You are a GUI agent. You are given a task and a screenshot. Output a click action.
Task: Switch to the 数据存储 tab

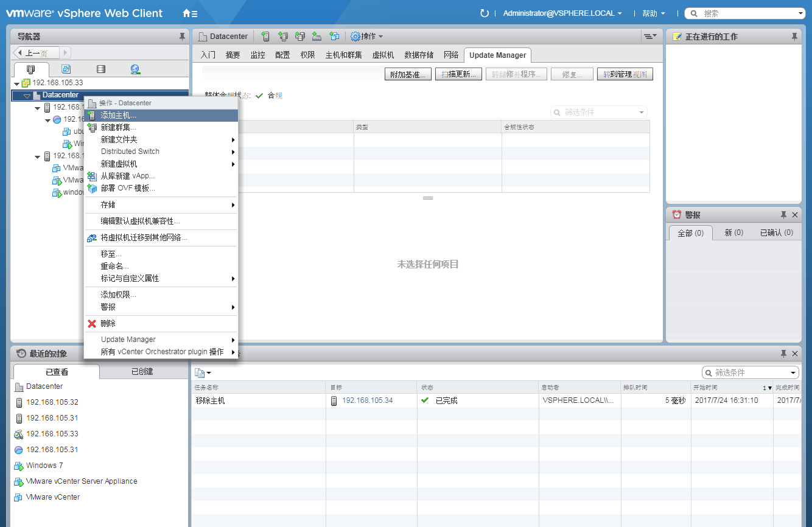419,55
